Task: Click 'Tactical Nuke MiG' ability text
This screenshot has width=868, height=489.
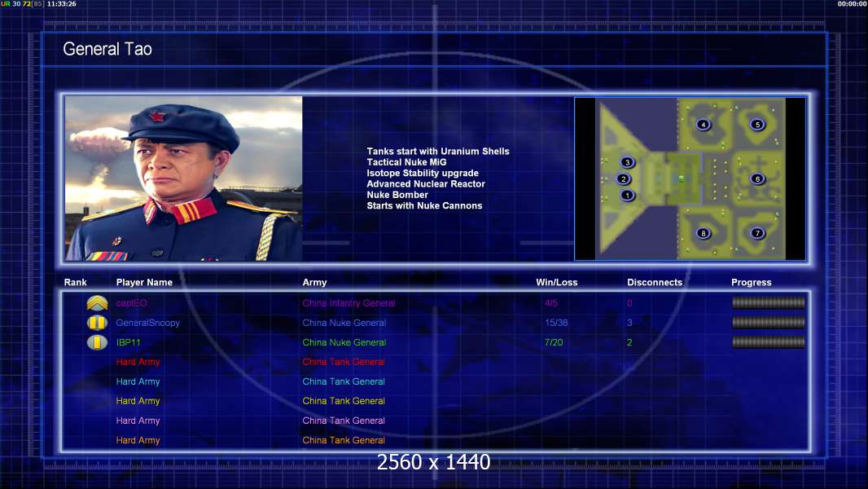Action: (406, 162)
